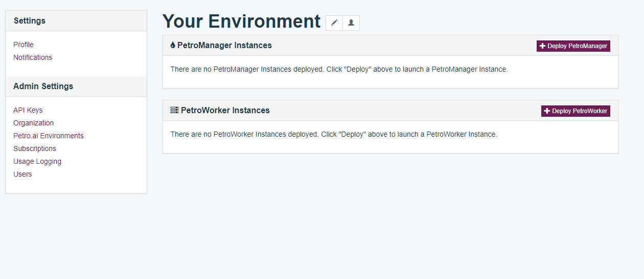Click the Settings sidebar heading

[x=30, y=21]
